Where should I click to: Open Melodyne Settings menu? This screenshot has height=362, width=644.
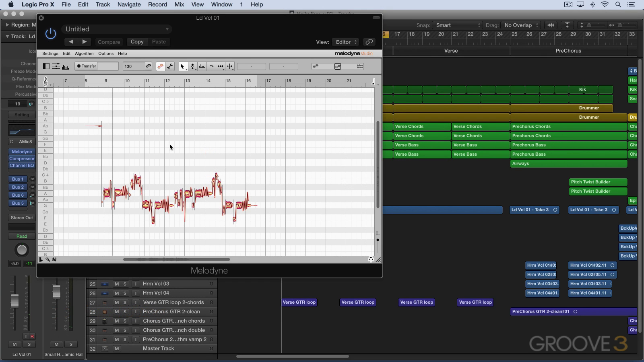coord(50,53)
